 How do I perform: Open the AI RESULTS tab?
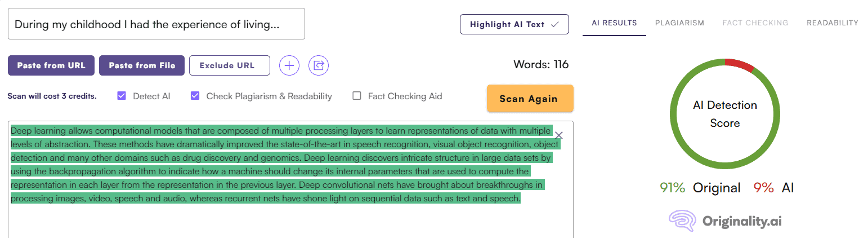point(614,23)
